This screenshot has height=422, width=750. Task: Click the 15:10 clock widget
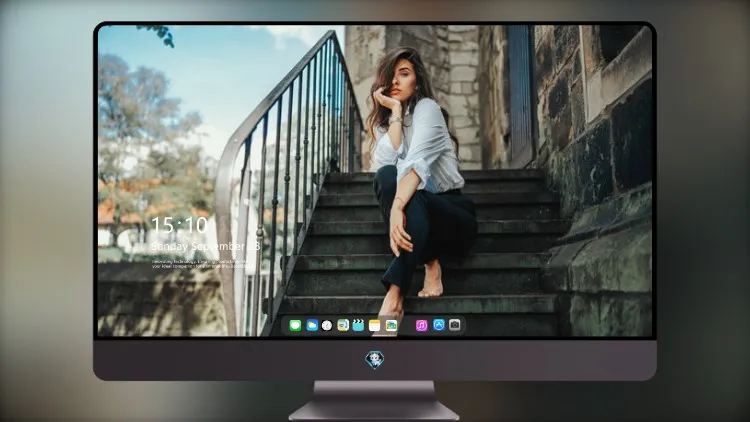180,225
